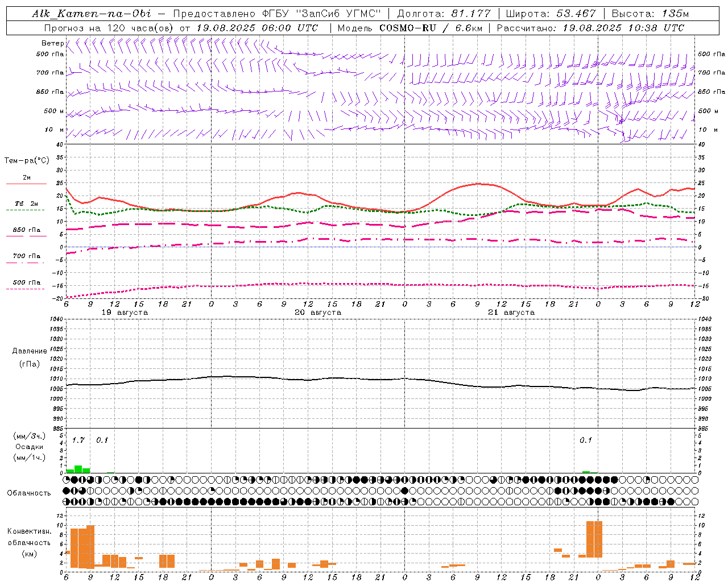Image resolution: width=728 pixels, height=582 pixels.
Task: Click the Давление pressure panel label
Action: (x=30, y=351)
